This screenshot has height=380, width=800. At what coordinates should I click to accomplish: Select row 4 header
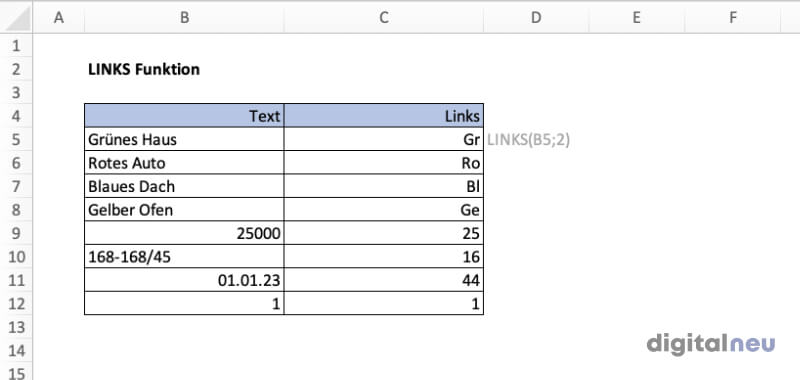point(16,116)
